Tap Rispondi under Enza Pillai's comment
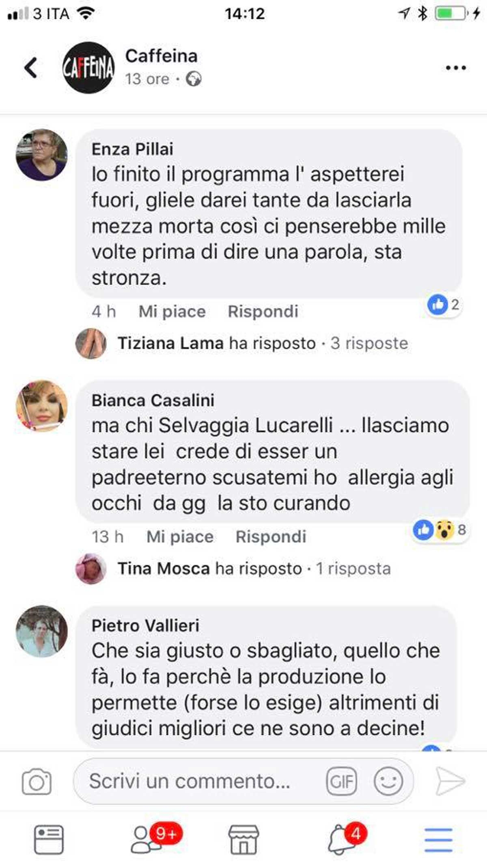The image size is (487, 868). 263,312
